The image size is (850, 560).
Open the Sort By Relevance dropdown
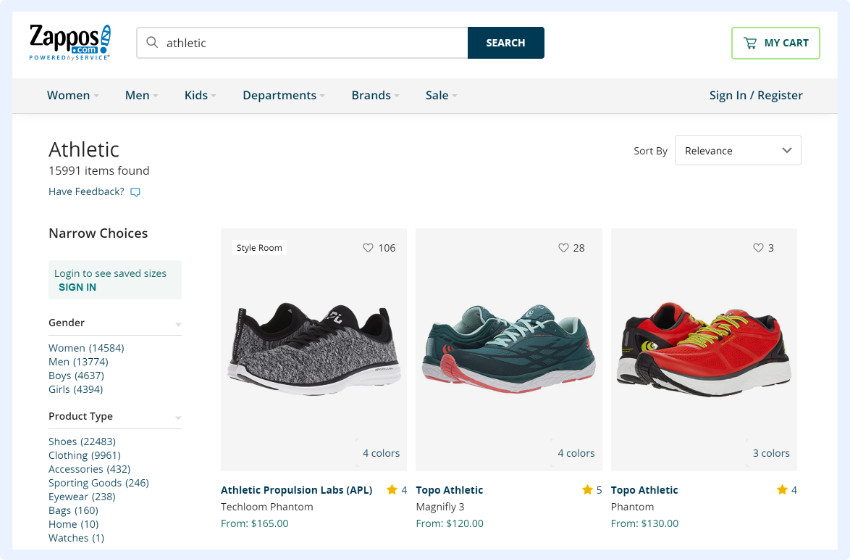tap(738, 151)
